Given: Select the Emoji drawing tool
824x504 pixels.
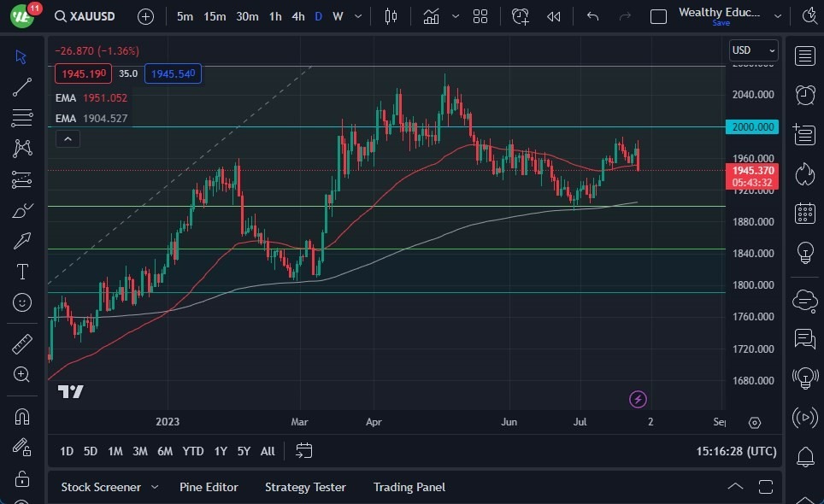Looking at the screenshot, I should pyautogui.click(x=21, y=302).
